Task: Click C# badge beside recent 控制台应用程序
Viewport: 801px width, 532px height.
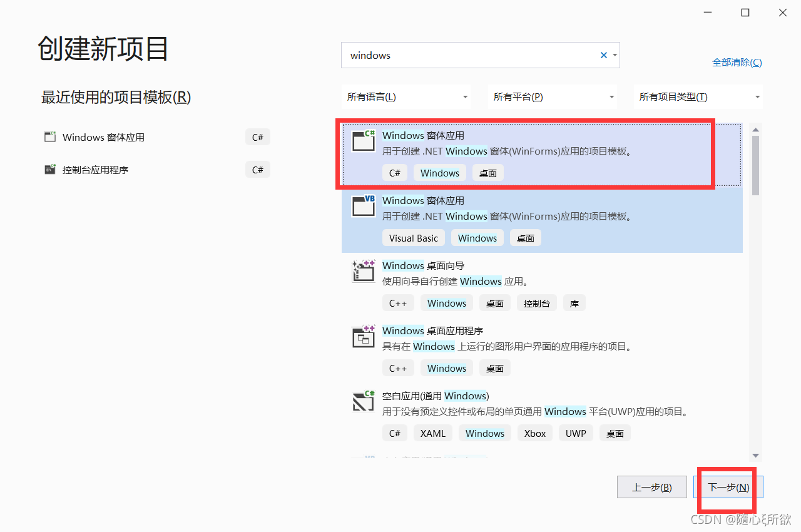Action: point(258,170)
